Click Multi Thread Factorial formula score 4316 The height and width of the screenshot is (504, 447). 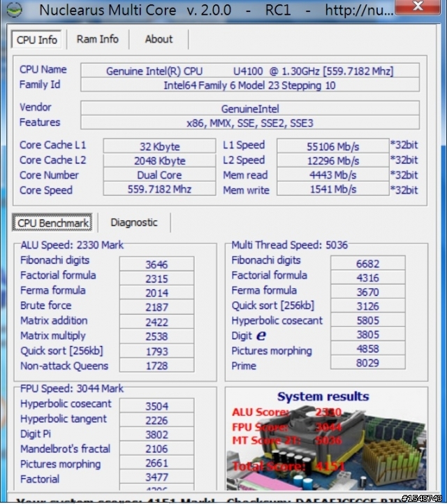click(367, 278)
